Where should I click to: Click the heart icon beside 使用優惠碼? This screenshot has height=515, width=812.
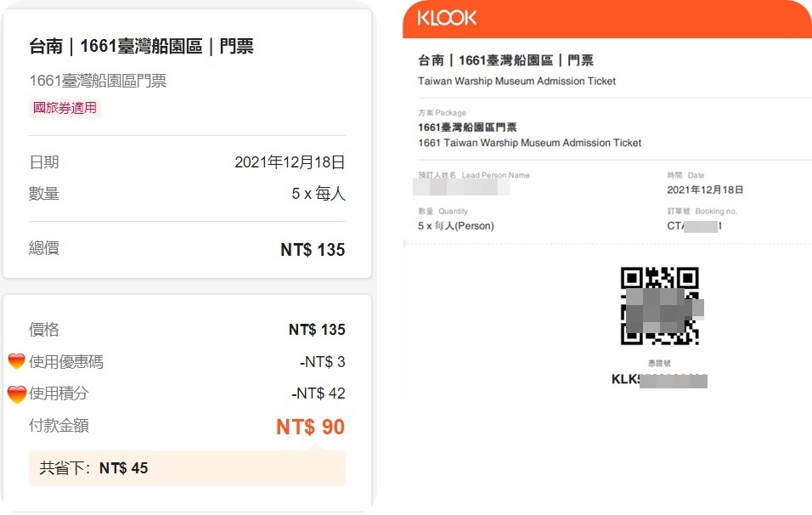[17, 361]
